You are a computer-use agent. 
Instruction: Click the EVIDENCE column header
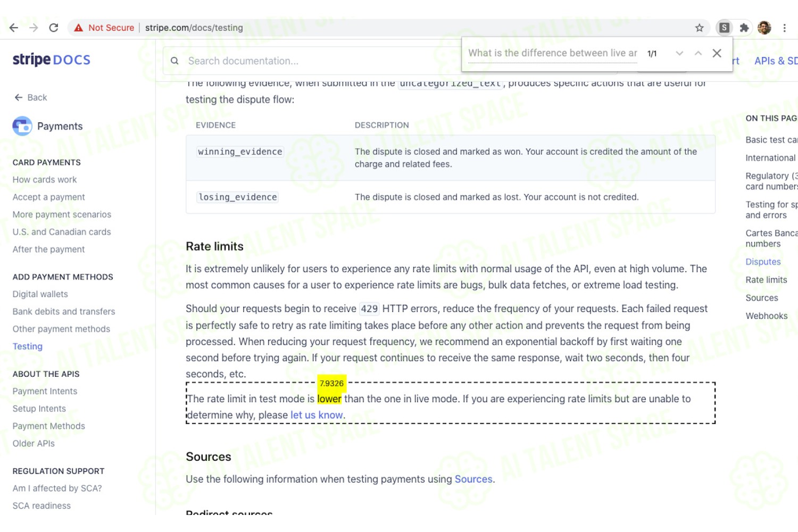pyautogui.click(x=216, y=126)
